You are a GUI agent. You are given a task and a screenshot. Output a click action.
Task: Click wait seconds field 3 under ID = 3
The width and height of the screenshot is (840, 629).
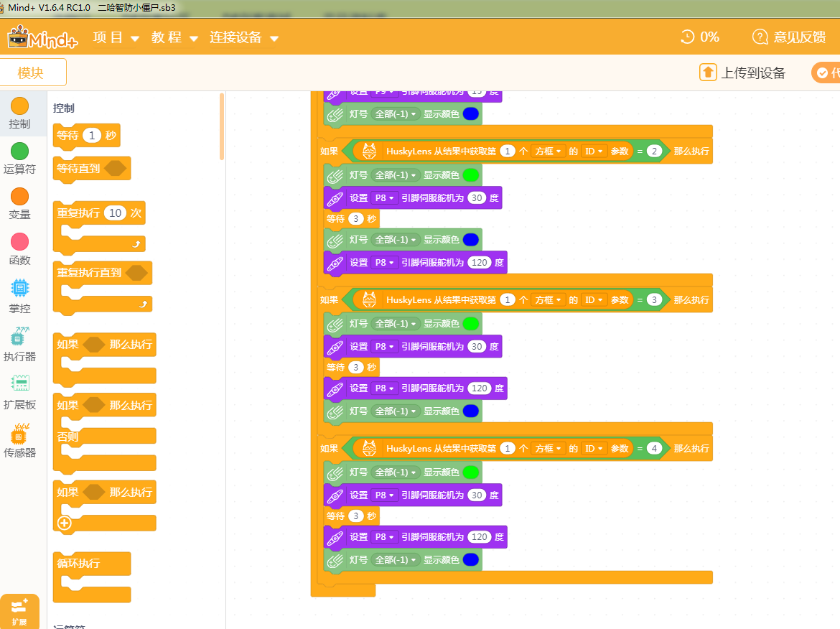pos(355,368)
